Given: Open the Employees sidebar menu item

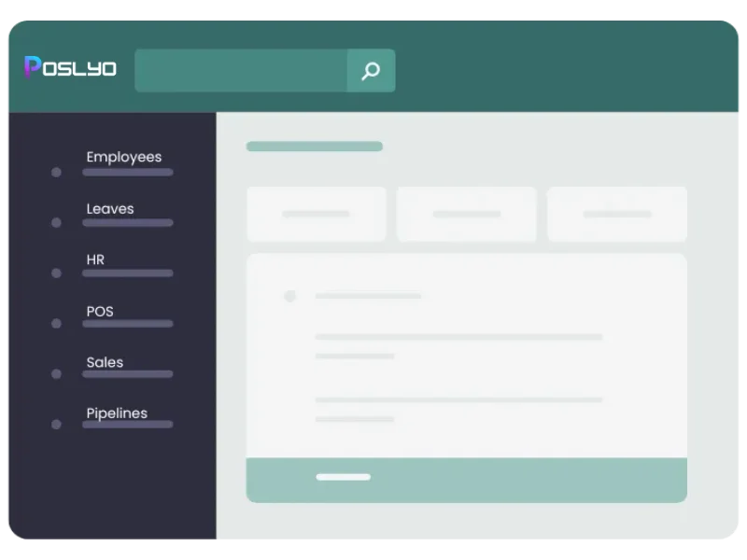Looking at the screenshot, I should [x=124, y=158].
